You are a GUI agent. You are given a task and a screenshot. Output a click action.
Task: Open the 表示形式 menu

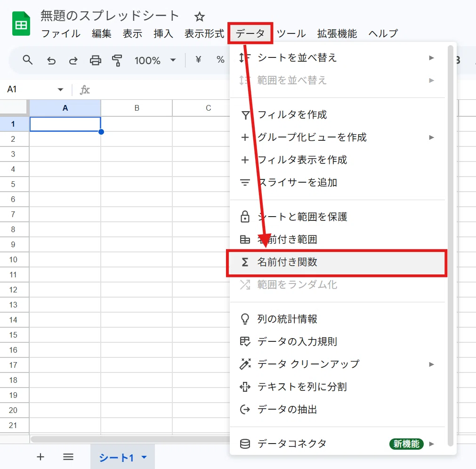[x=204, y=33]
